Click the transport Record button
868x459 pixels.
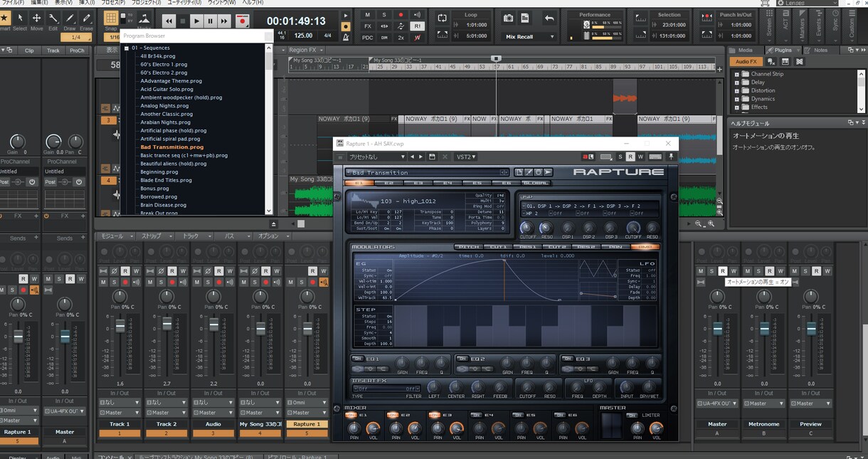tap(242, 21)
